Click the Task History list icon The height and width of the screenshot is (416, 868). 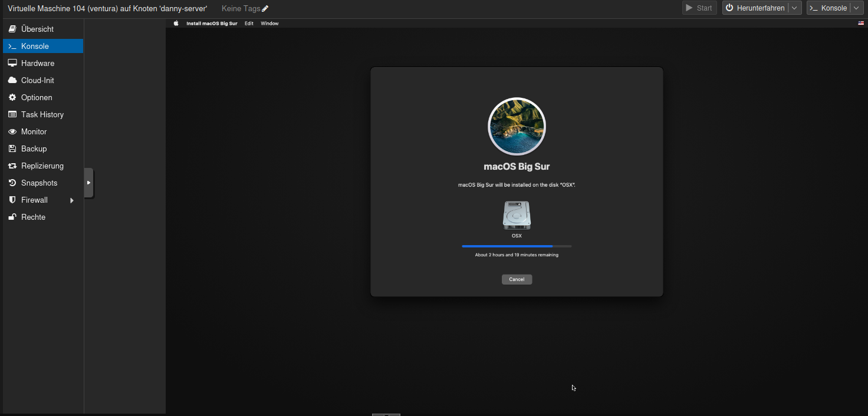12,114
